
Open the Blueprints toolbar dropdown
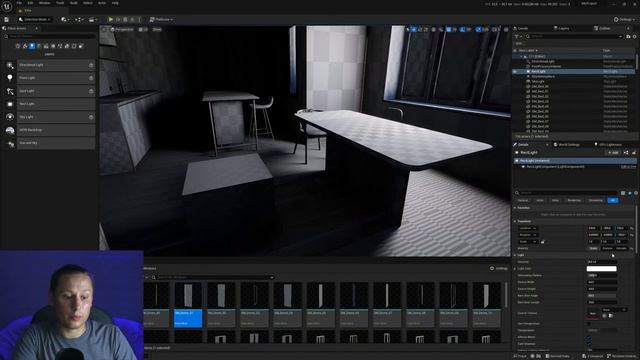(78, 19)
